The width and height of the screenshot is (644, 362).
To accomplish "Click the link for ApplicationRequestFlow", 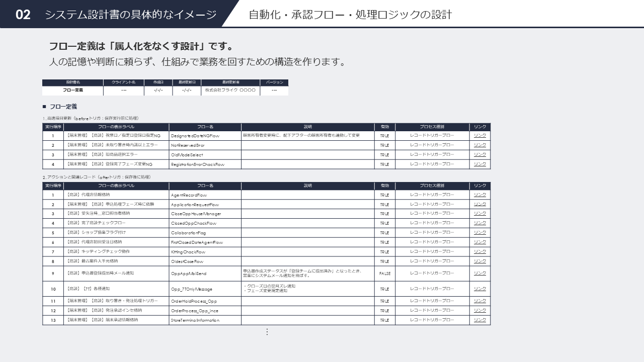I will coord(480,204).
